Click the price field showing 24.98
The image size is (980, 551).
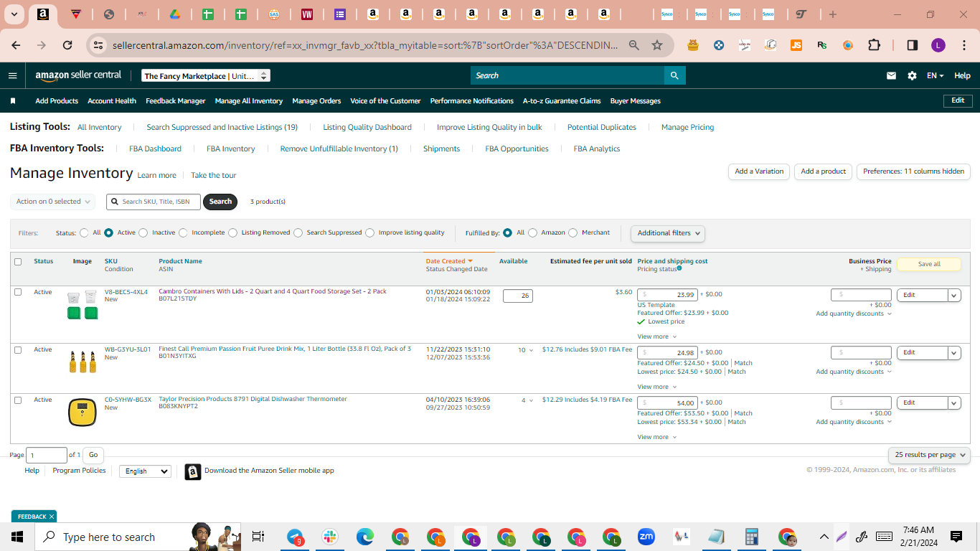click(x=667, y=352)
